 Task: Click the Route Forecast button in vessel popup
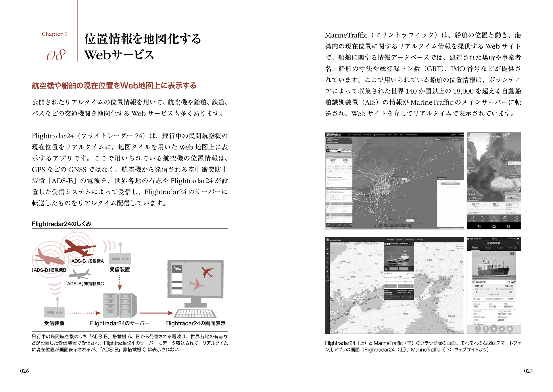click(406, 286)
